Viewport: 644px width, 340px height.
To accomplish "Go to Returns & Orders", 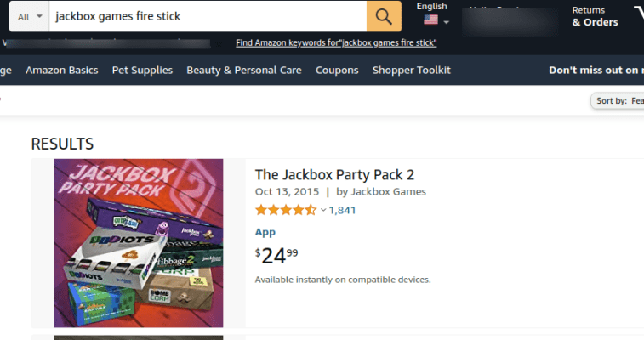I will coord(595,16).
